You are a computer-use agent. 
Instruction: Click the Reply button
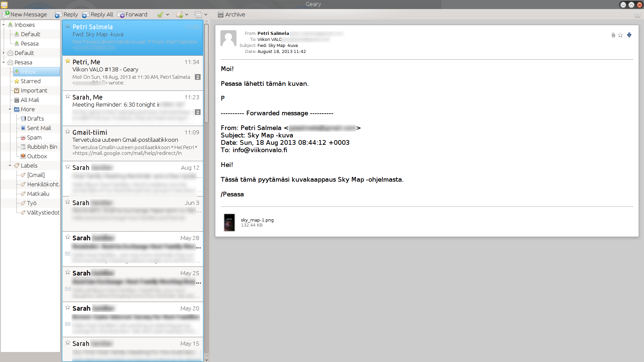click(66, 14)
